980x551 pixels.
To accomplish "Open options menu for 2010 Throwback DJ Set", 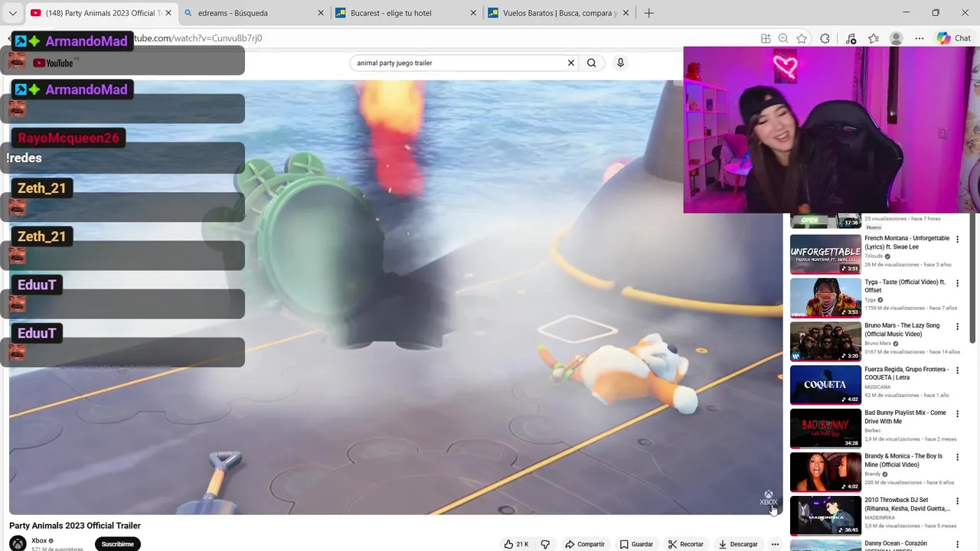I will click(x=957, y=501).
